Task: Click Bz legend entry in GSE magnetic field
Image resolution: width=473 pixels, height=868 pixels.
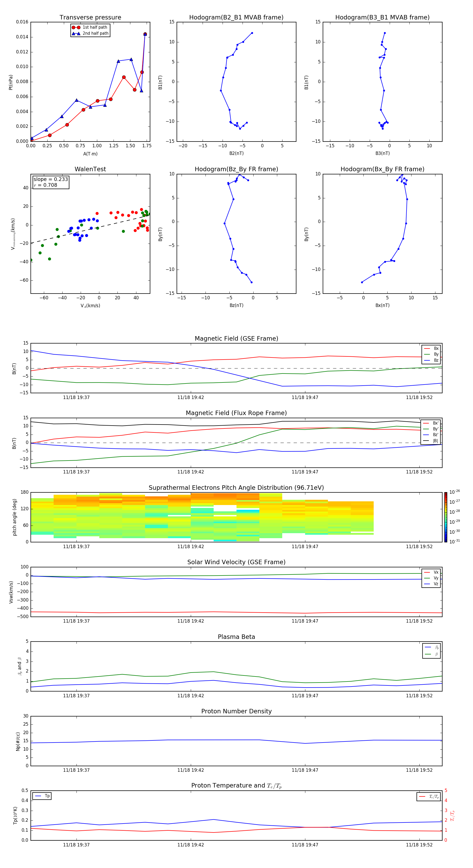Action: [x=431, y=360]
